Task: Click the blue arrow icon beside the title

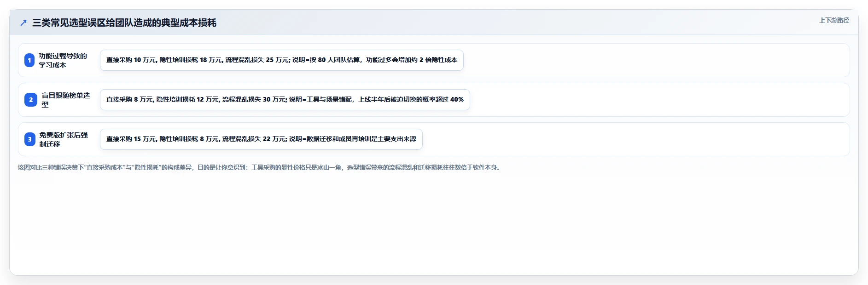Action: pos(23,23)
